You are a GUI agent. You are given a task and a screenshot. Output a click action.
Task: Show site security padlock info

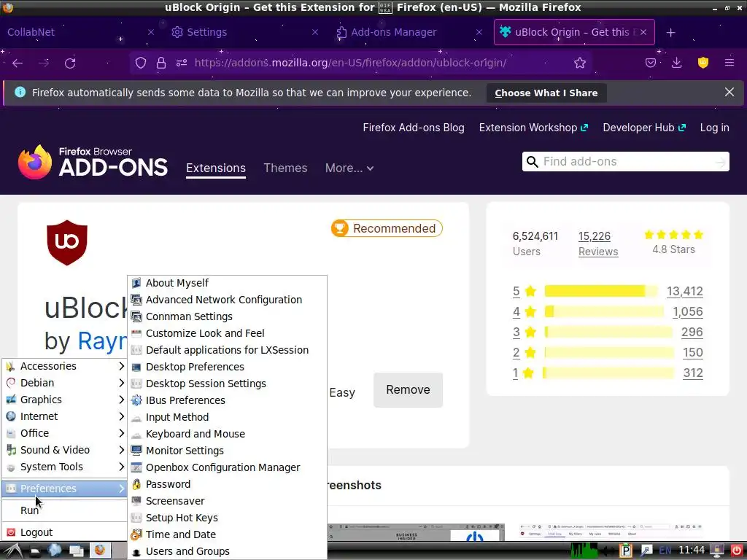[x=161, y=63]
